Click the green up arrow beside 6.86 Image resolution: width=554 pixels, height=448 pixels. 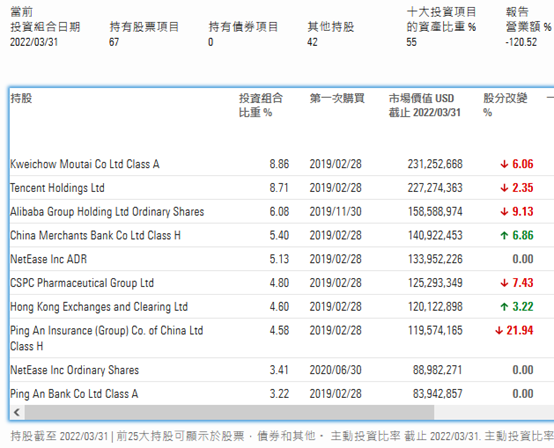point(504,235)
